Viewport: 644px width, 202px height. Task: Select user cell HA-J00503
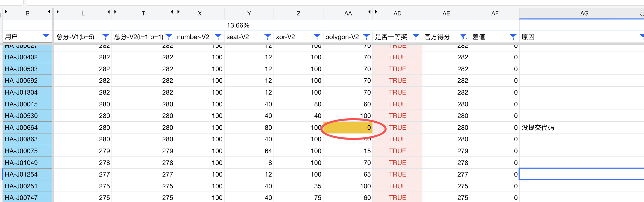[27, 69]
